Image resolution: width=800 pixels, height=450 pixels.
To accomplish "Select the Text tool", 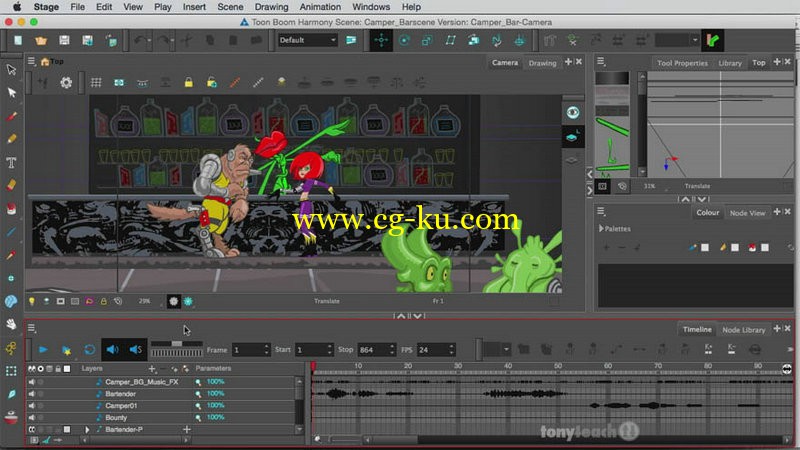I will 11,163.
